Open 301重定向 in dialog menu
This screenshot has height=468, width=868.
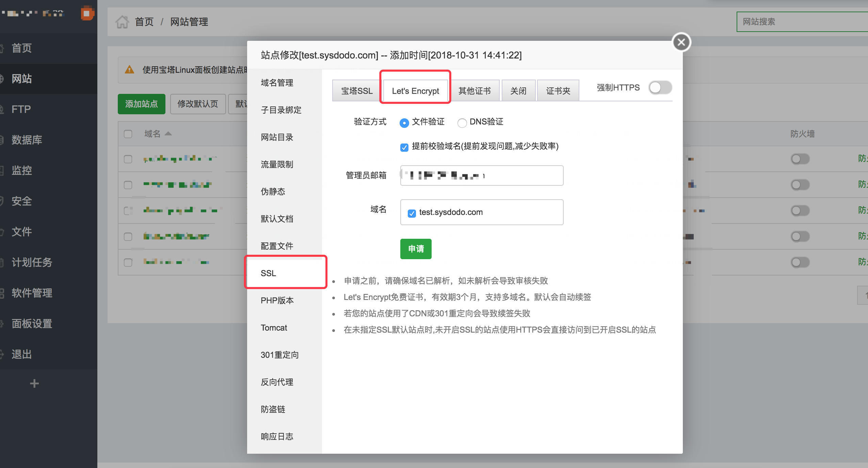tap(285, 355)
